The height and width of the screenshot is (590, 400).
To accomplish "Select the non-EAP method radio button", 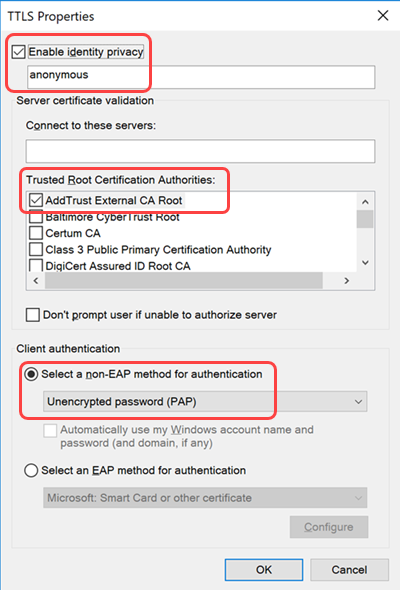I will [31, 374].
